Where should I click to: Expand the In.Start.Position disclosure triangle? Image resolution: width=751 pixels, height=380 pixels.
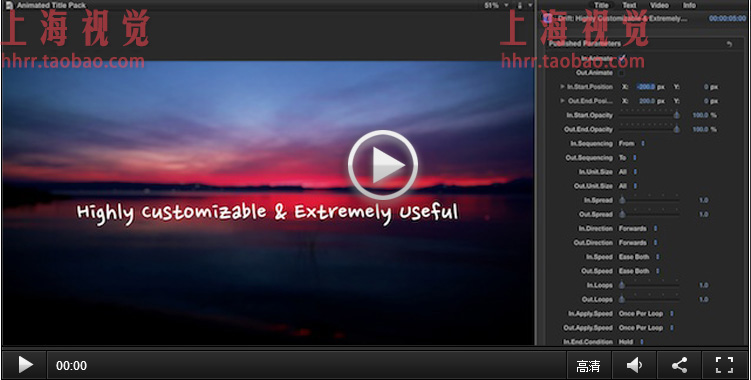[x=562, y=87]
